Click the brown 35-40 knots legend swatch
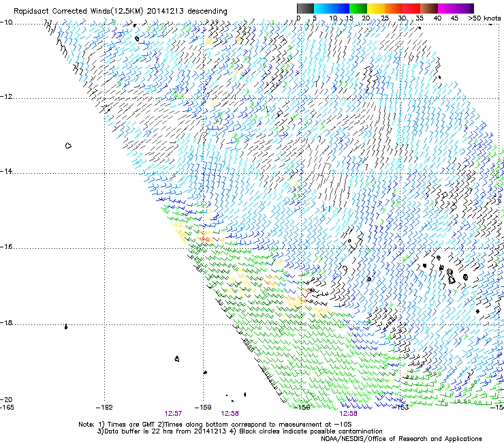This screenshot has height=443, width=504. pos(429,8)
